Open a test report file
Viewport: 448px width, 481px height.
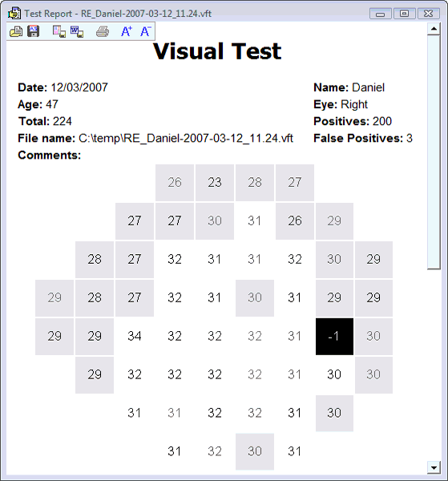[16, 31]
